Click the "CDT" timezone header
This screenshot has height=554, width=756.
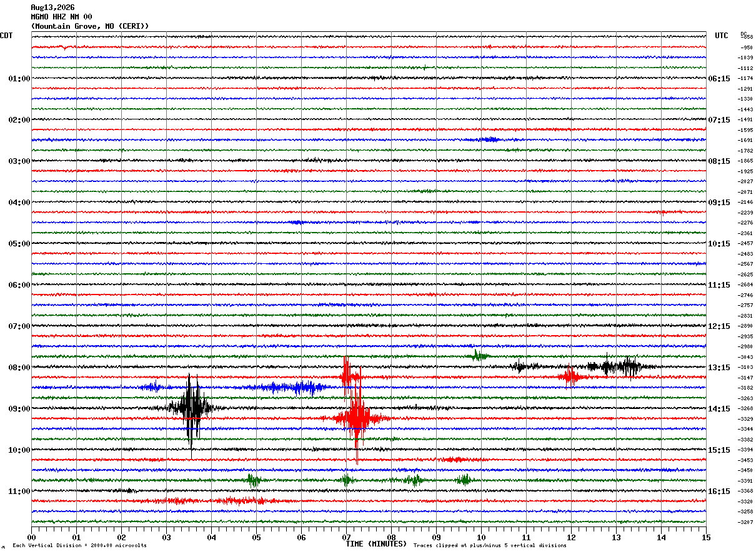pos(6,36)
